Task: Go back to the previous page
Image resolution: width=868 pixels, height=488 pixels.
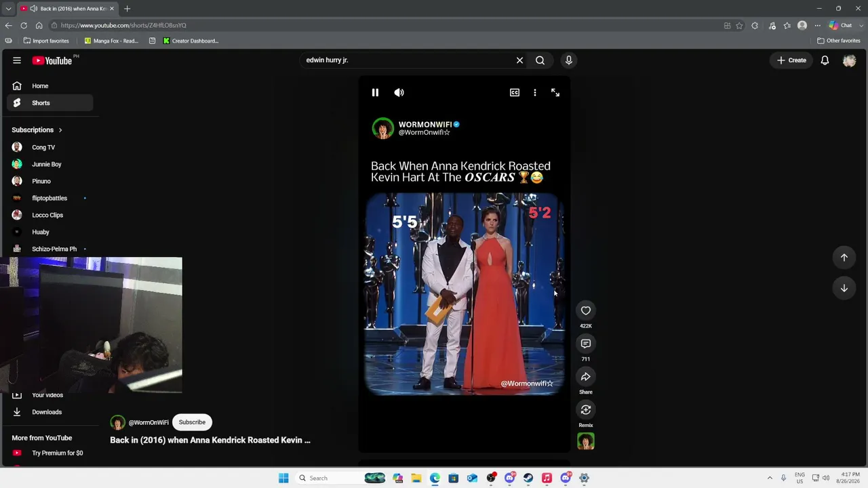Action: (x=8, y=26)
